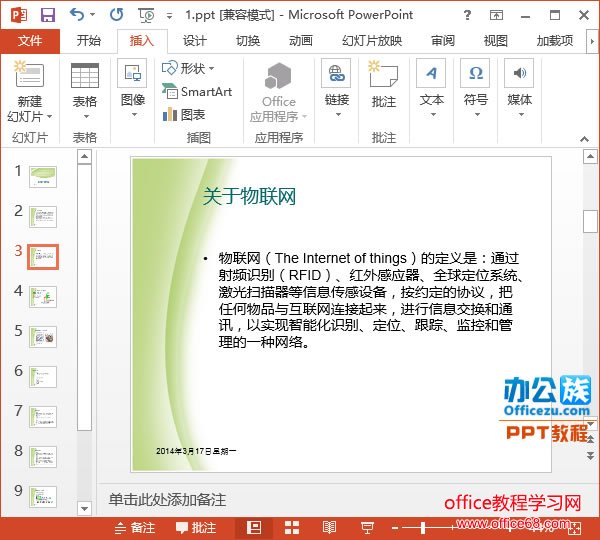Undo the last action
Screen dimensions: 600x540
point(77,15)
